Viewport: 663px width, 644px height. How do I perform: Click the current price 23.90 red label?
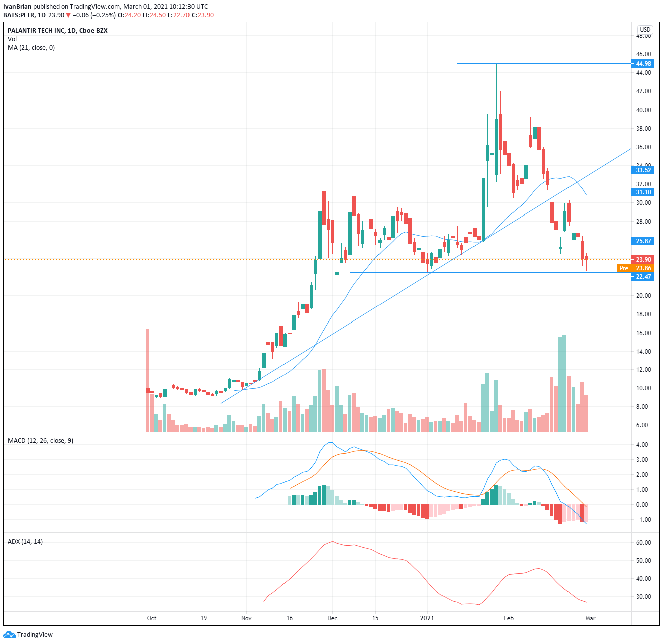coord(643,260)
